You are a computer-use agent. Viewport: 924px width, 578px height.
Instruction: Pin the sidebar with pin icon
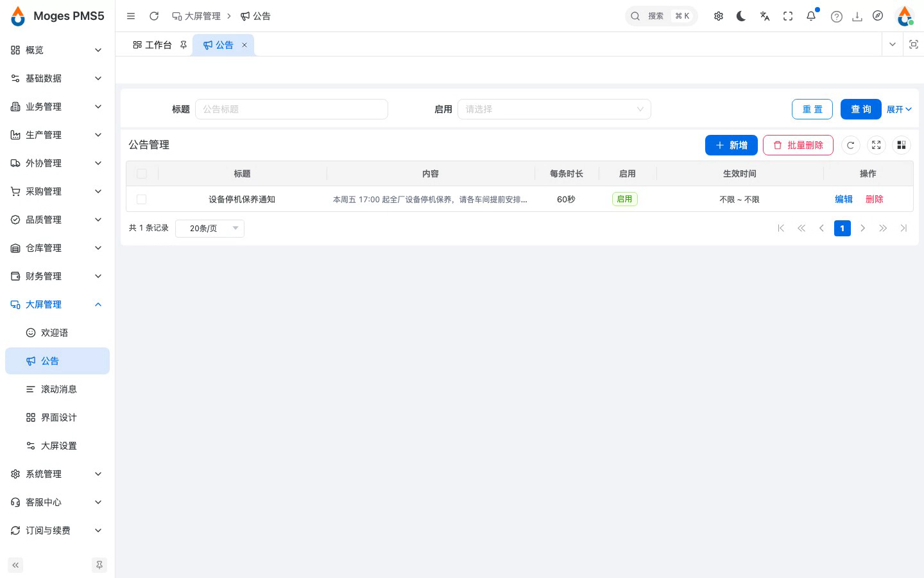coord(99,565)
